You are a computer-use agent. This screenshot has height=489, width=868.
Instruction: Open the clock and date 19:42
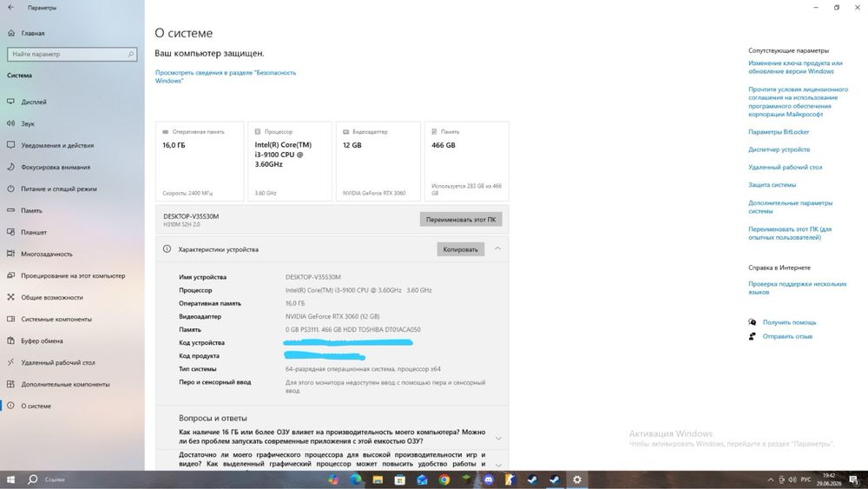(829, 479)
